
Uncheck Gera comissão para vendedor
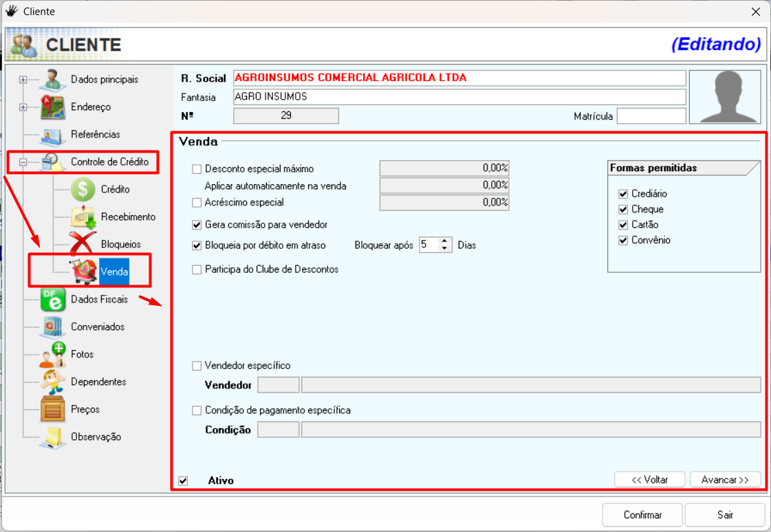(197, 225)
